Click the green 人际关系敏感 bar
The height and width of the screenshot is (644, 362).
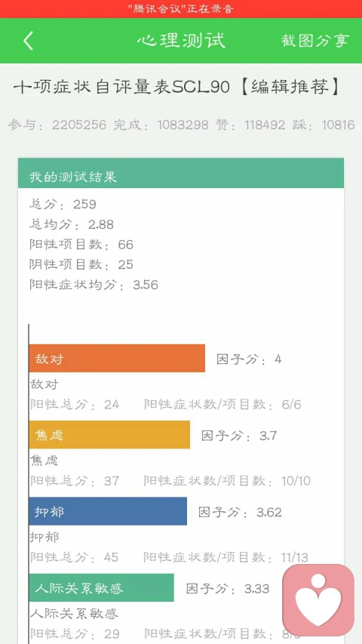101,587
